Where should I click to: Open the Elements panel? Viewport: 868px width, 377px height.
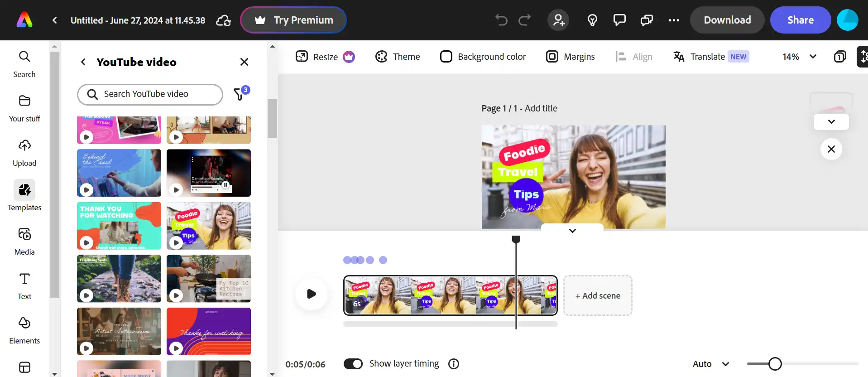[x=24, y=330]
